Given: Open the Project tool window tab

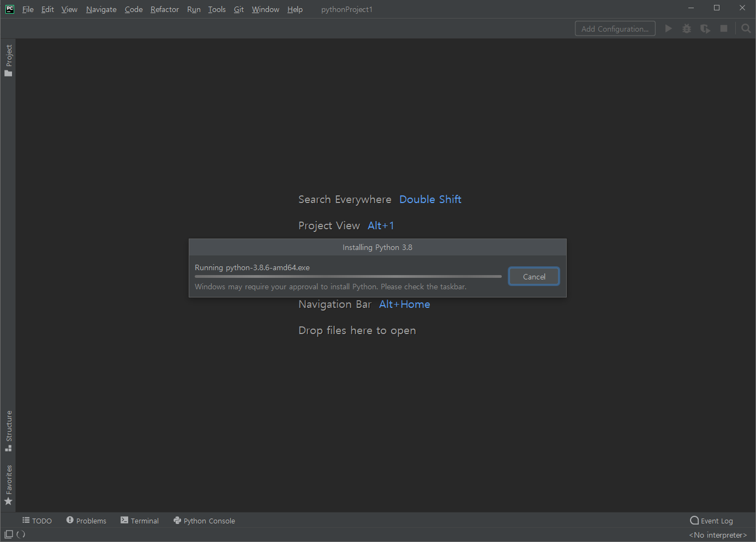Looking at the screenshot, I should (x=9, y=60).
